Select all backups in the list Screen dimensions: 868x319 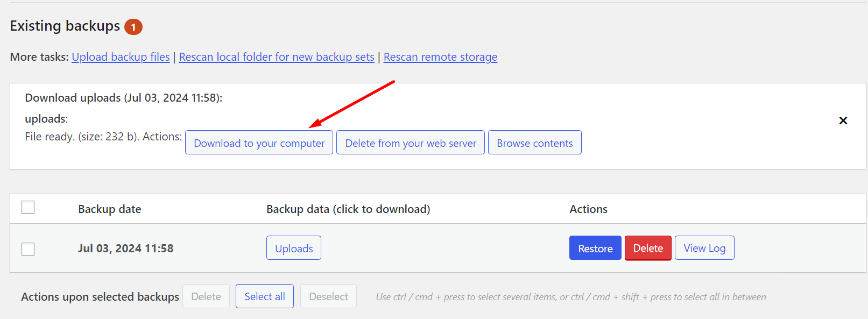click(264, 296)
